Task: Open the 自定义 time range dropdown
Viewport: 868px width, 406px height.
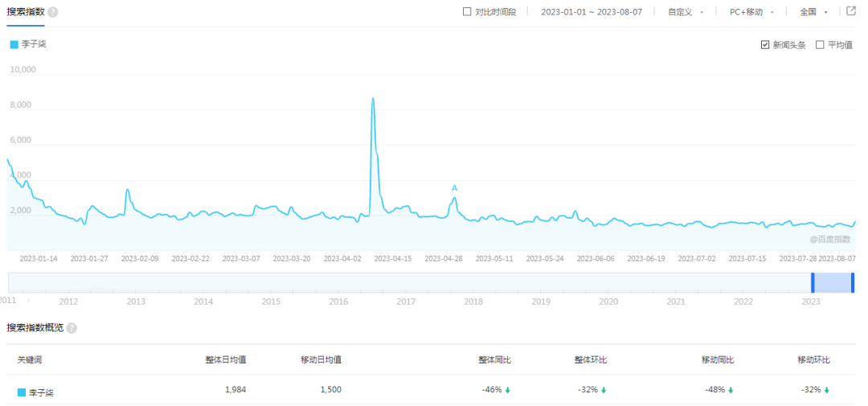Action: click(x=686, y=12)
